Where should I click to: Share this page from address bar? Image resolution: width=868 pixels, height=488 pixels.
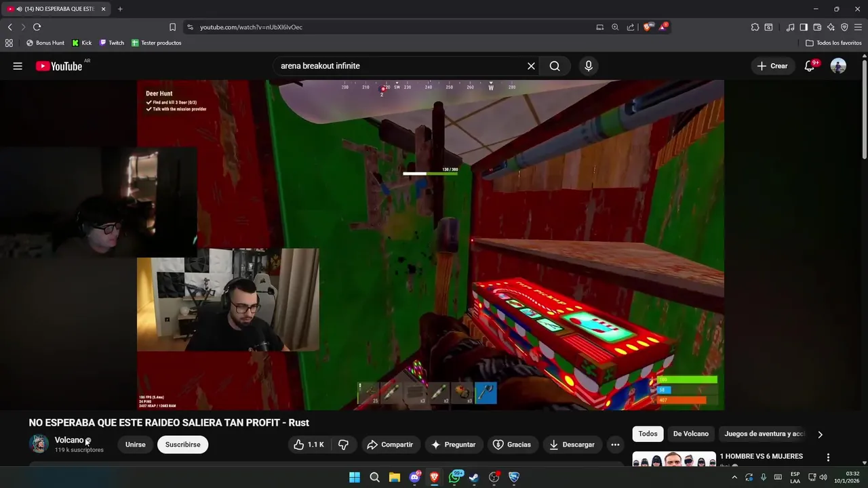tap(631, 27)
